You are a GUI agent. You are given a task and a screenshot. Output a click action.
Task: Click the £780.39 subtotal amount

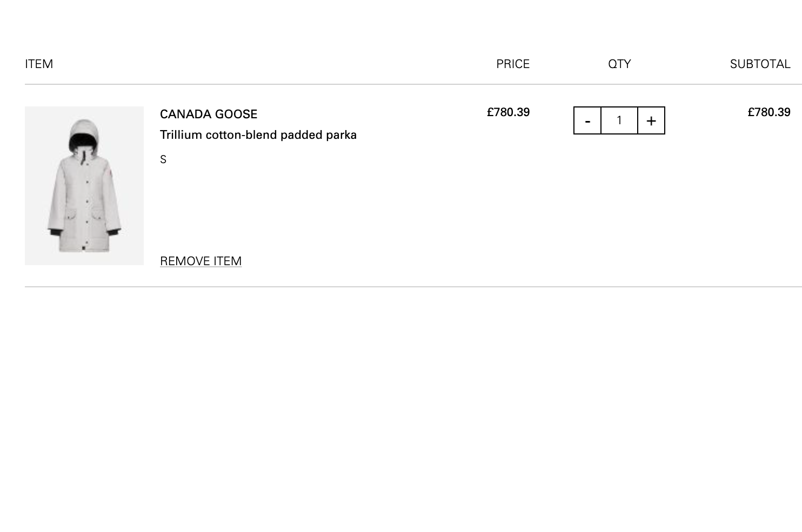768,112
